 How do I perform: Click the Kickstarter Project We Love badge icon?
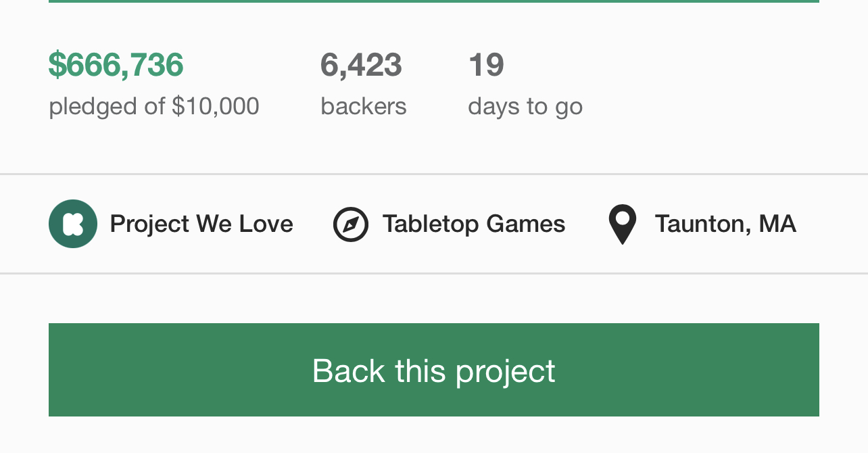click(73, 224)
